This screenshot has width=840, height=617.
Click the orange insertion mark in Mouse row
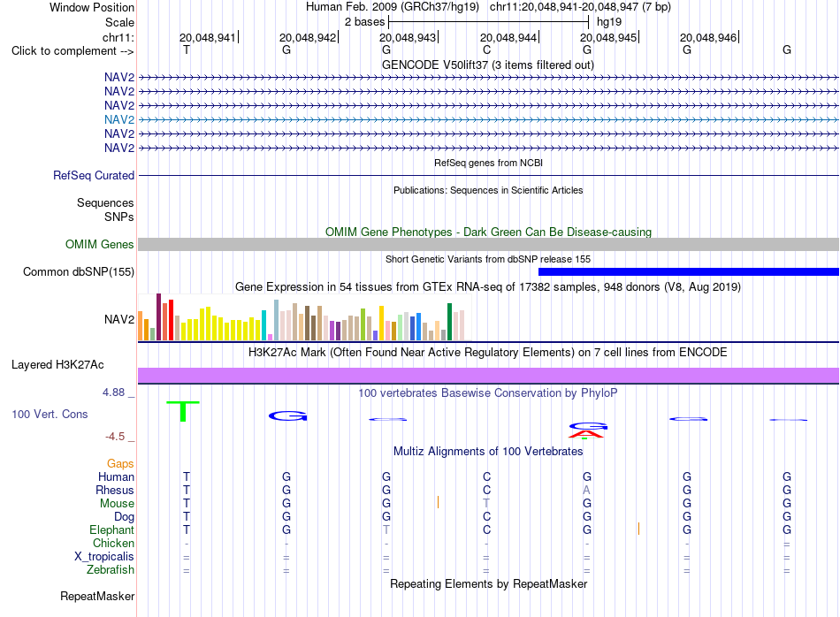click(439, 502)
